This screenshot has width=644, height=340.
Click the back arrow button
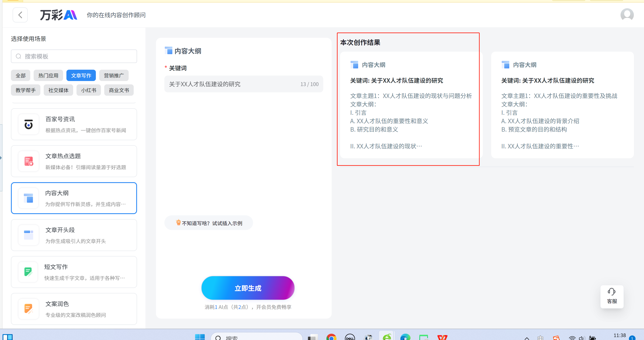(x=20, y=15)
